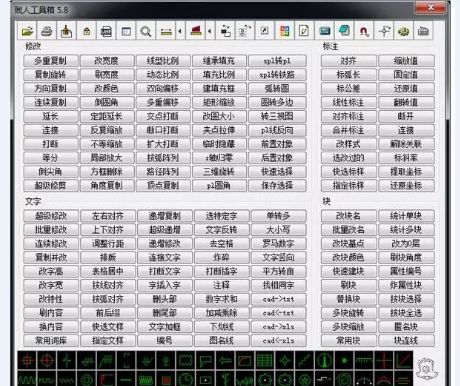The width and height of the screenshot is (460, 386).
Task: Click the 倒圆角 button
Action: pos(107,102)
